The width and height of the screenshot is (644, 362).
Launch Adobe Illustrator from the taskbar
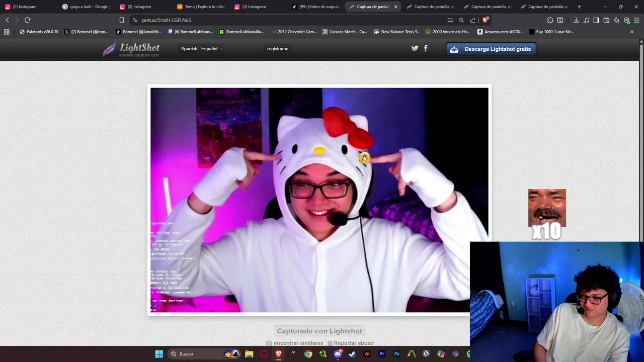tap(367, 354)
